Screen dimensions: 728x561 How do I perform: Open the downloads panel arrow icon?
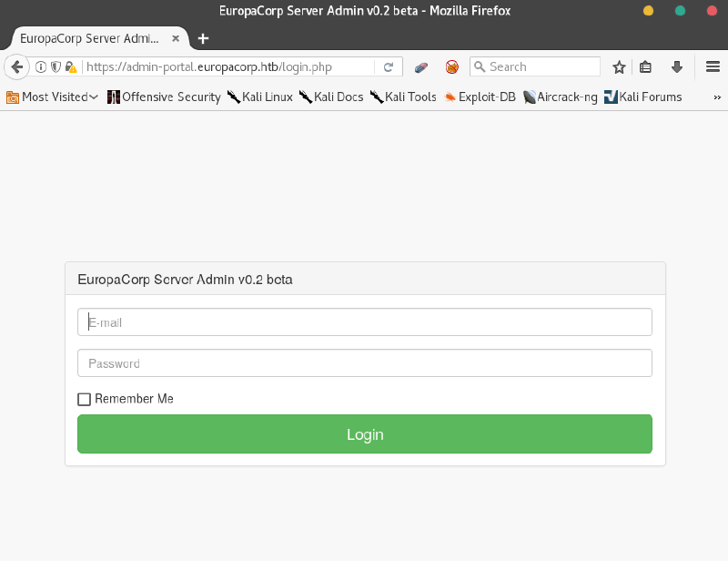pos(675,66)
